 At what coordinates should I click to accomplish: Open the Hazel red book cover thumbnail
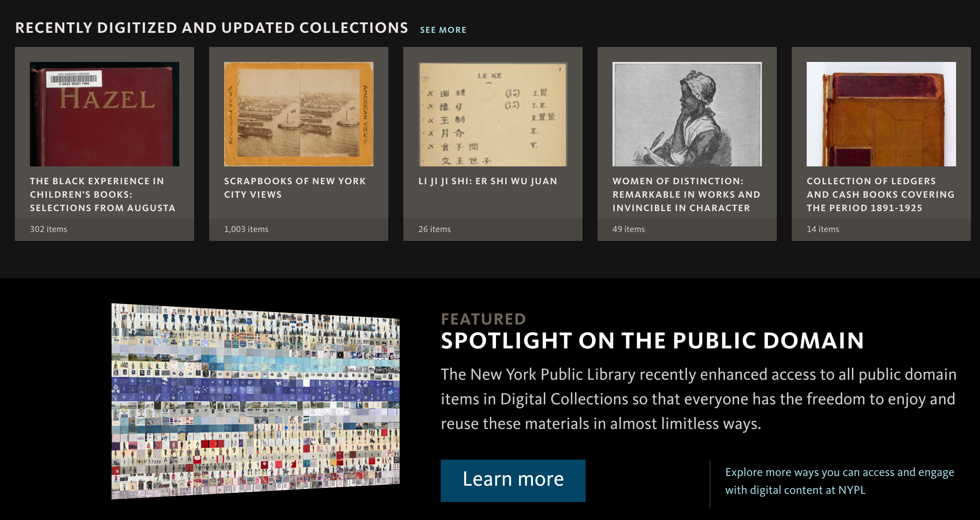pos(104,114)
